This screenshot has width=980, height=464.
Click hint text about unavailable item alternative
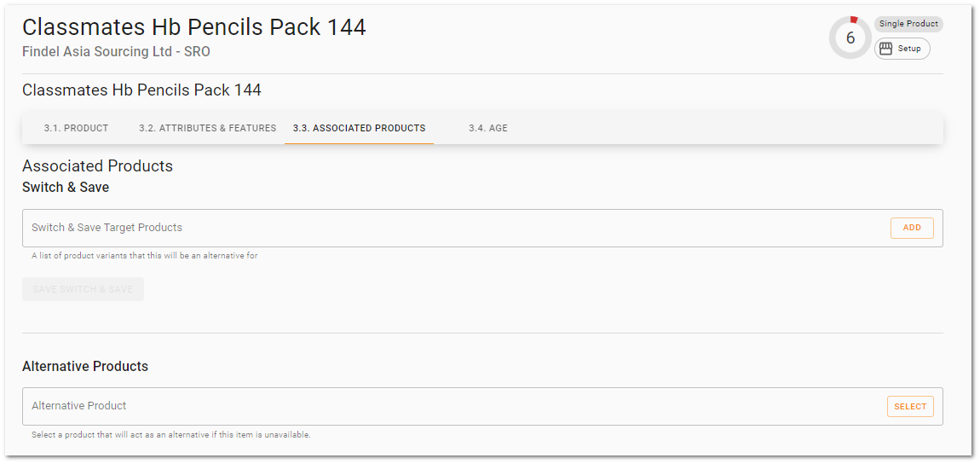(171, 435)
